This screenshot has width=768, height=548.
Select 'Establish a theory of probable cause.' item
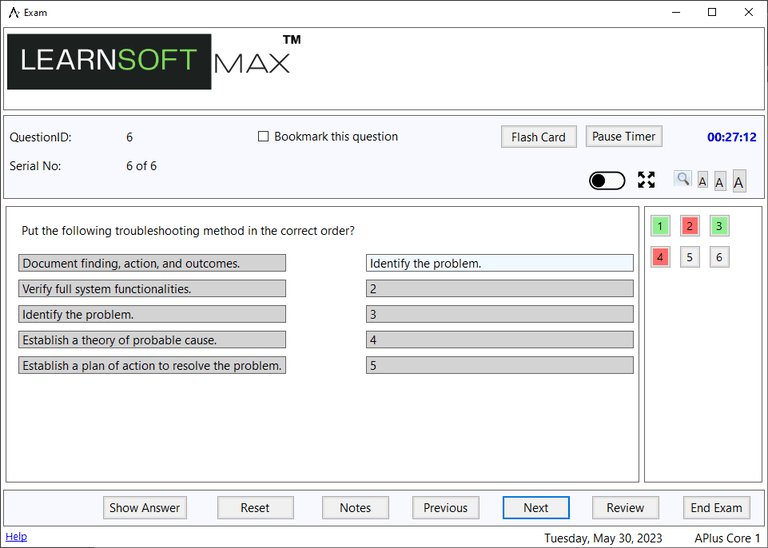152,339
